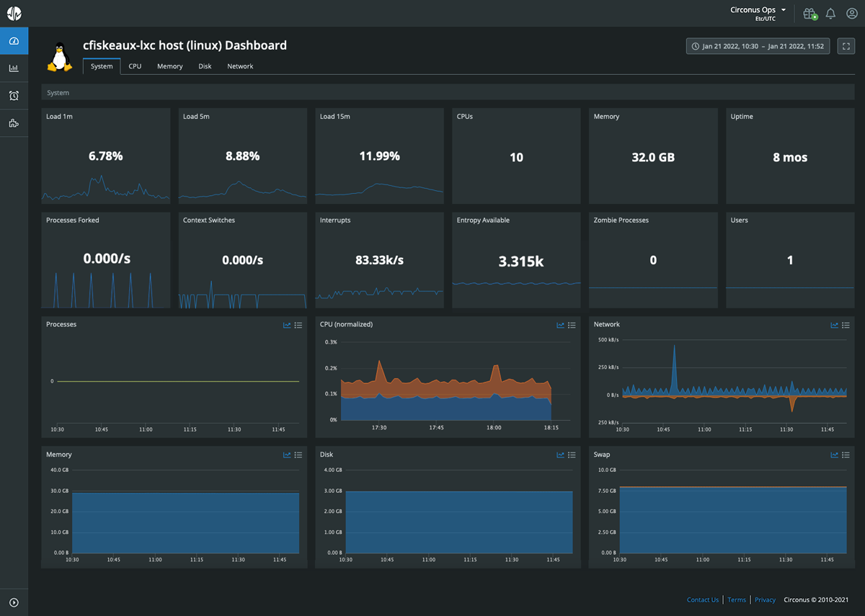Expand the collapsed sidebar via bottom chevron
The width and height of the screenshot is (865, 616).
(x=14, y=602)
